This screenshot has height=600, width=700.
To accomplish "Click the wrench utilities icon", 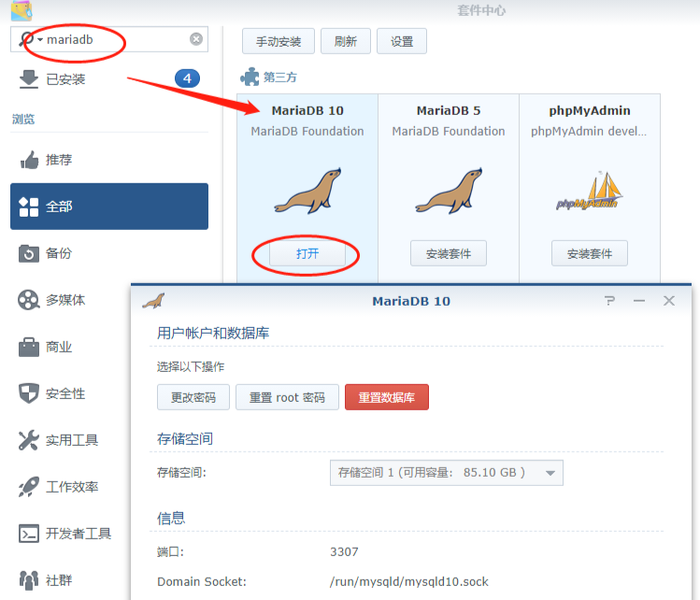I will 29,440.
